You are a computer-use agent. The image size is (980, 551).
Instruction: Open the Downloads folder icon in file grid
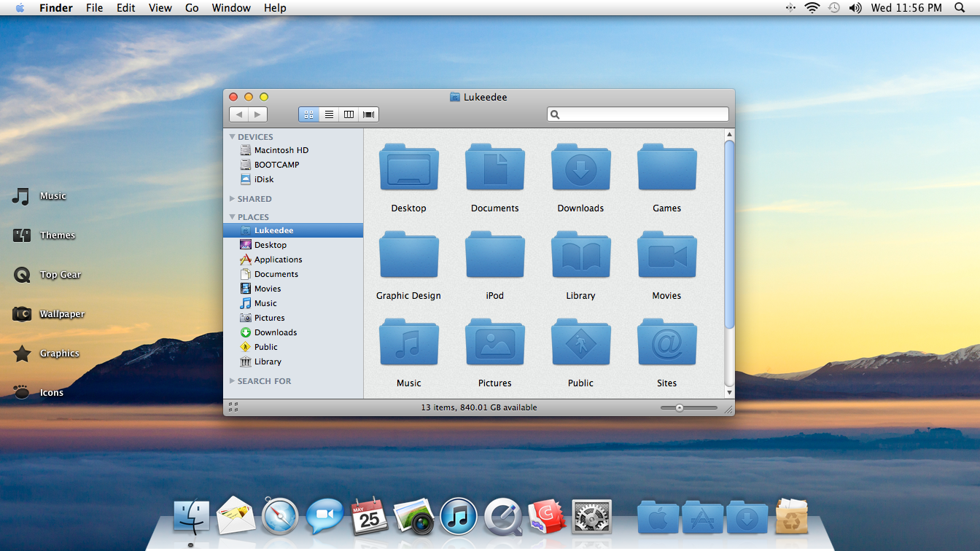pos(580,167)
